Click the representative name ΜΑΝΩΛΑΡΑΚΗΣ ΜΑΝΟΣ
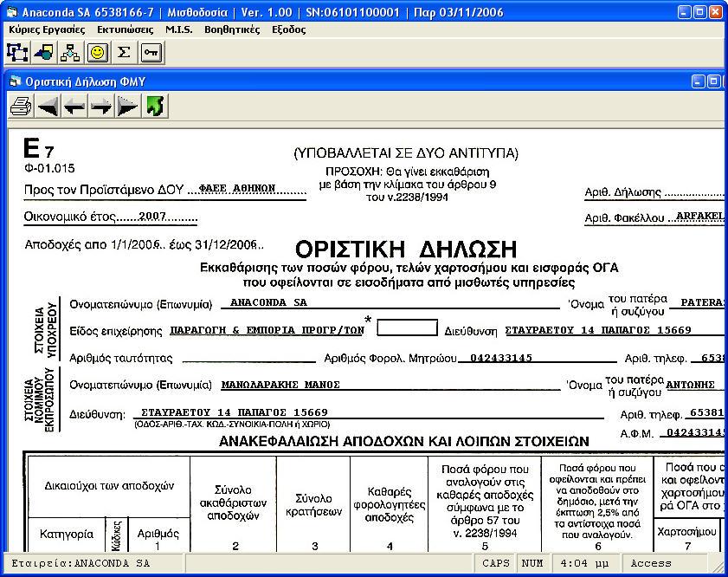 (x=280, y=385)
